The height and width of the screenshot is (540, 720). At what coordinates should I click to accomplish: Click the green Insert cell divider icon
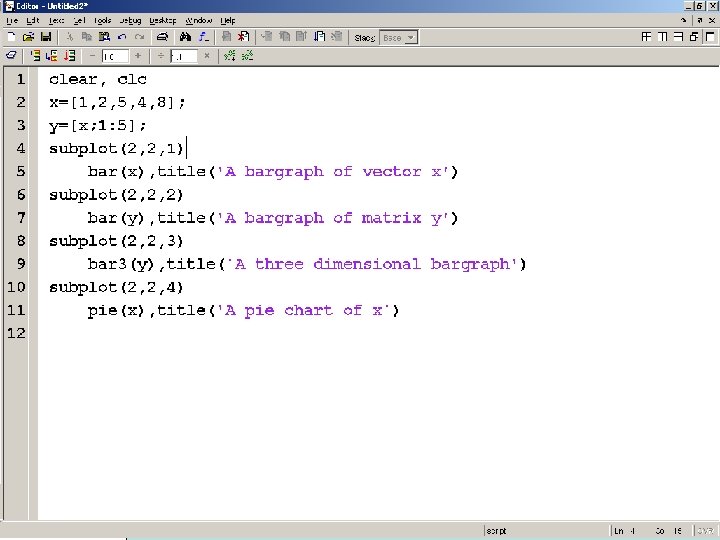(x=230, y=56)
